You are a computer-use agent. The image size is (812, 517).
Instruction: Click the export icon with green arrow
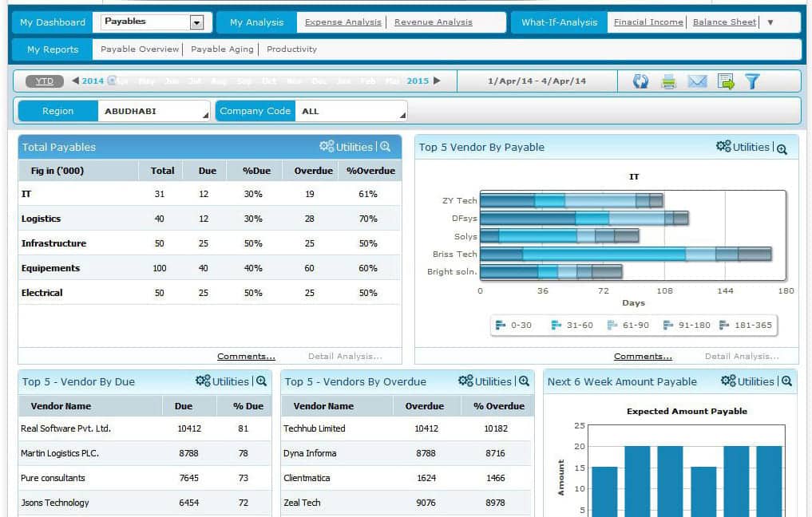[726, 81]
